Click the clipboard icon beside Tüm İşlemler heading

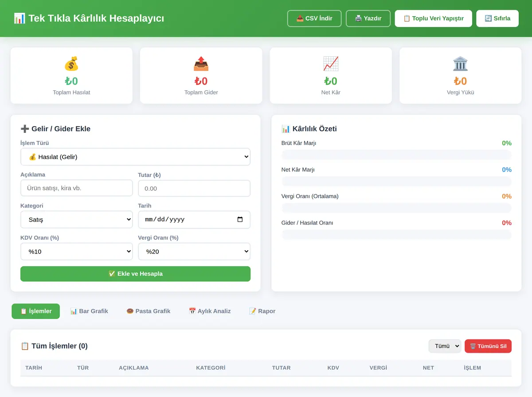25,346
